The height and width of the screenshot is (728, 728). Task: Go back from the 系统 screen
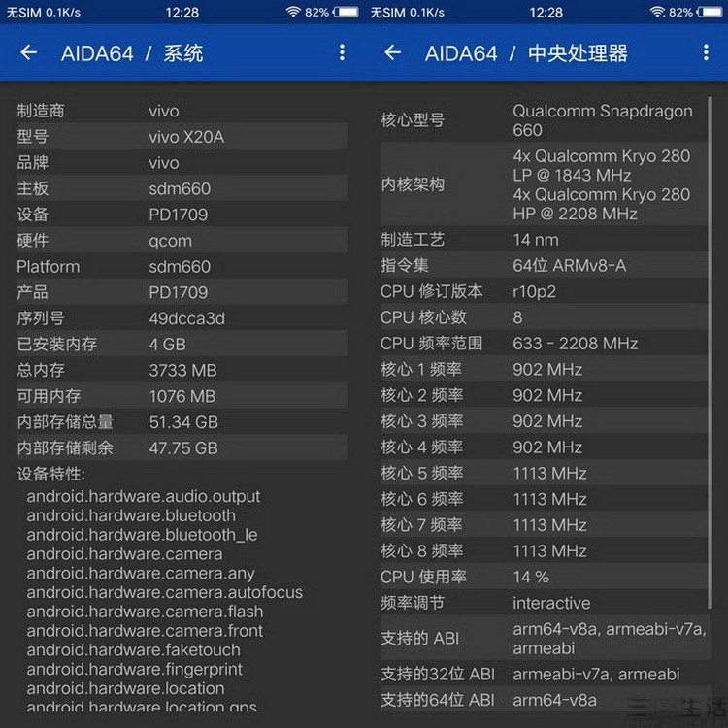tap(29, 52)
